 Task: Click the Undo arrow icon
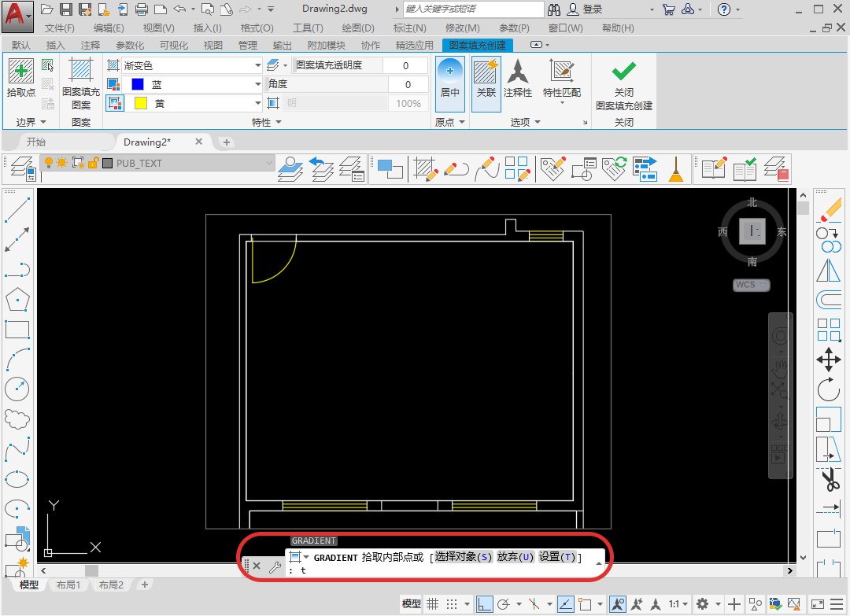coord(179,9)
